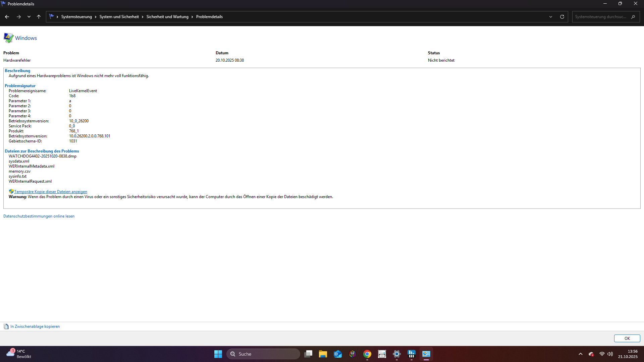Open Datenschutzbestimmungen online lesen link
Image resolution: width=644 pixels, height=362 pixels.
coord(39,216)
